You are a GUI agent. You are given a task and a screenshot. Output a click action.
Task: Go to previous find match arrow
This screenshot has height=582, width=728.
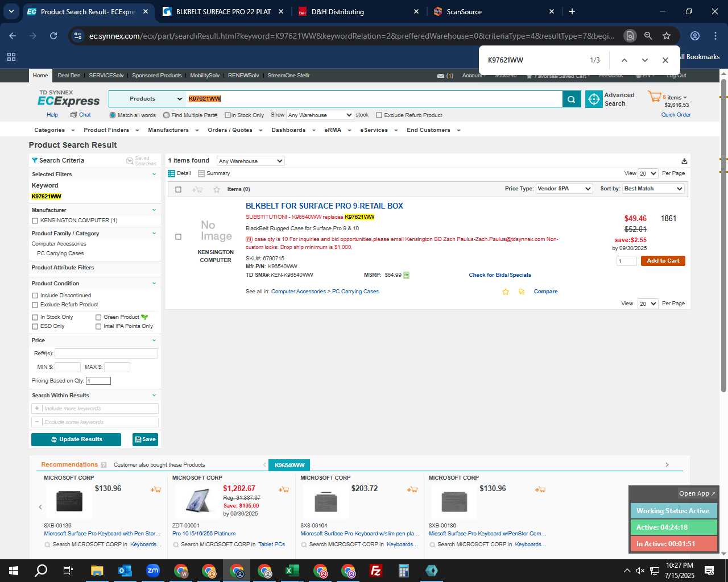click(624, 60)
